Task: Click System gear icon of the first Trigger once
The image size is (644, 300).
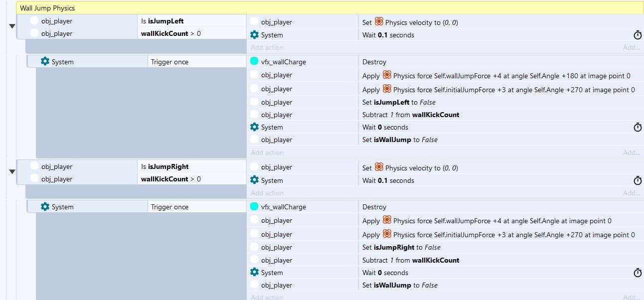Action: click(45, 61)
